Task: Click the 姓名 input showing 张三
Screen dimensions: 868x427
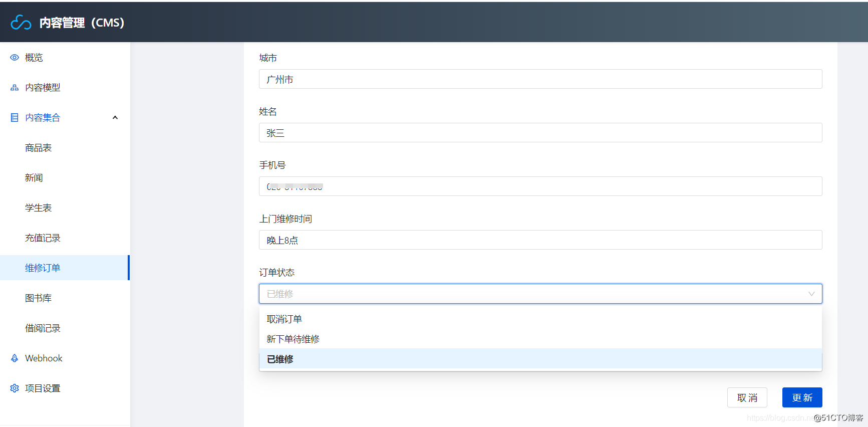Action: coord(540,133)
